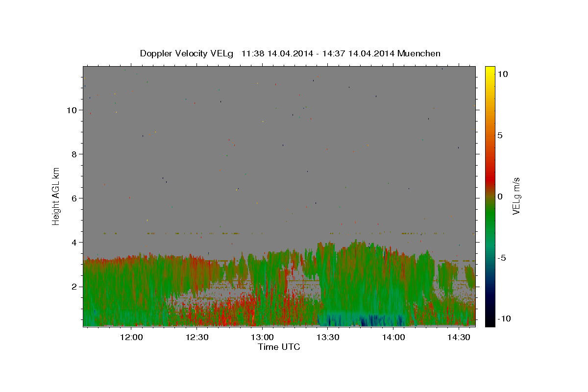Click the colorbar value -5 label
Viewport: 588px width, 392px height.
coord(502,258)
